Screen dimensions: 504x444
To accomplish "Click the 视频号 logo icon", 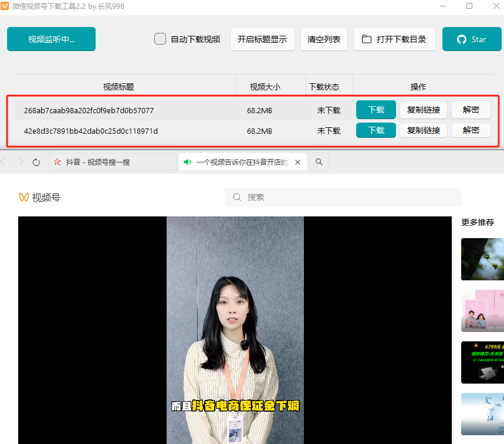I will pos(22,197).
